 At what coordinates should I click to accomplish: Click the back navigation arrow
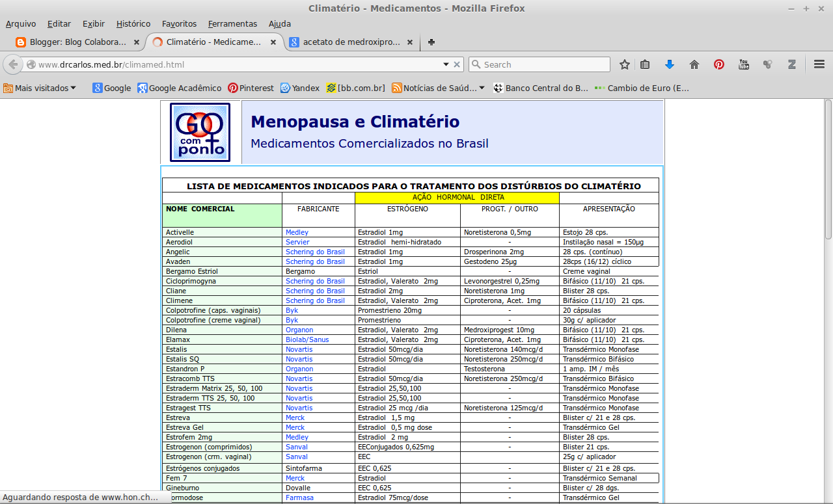tap(14, 64)
